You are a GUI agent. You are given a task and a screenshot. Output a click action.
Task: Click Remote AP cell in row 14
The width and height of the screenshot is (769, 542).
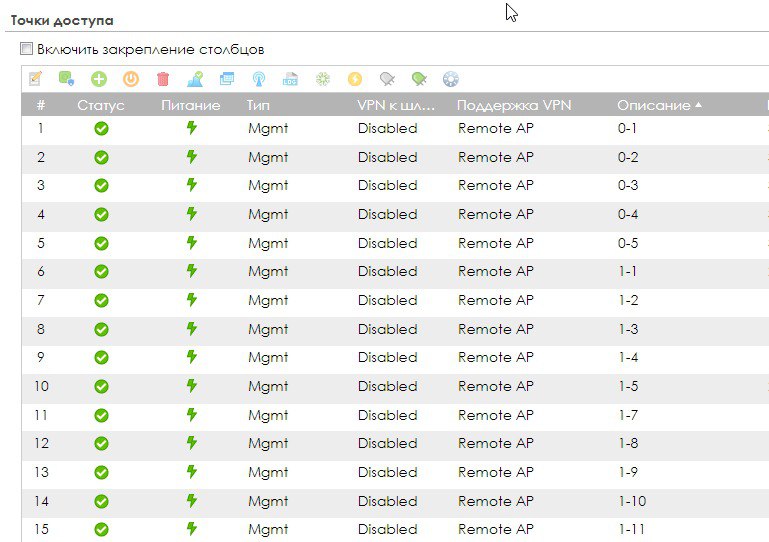496,501
